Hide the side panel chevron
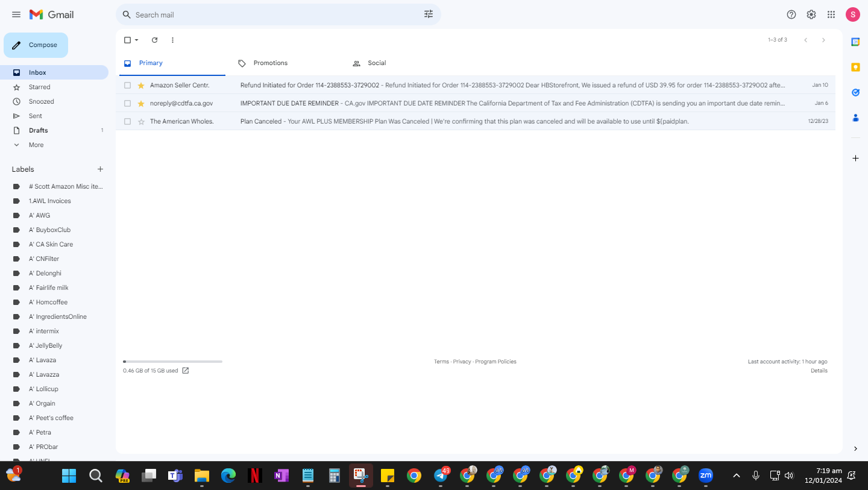 855,448
